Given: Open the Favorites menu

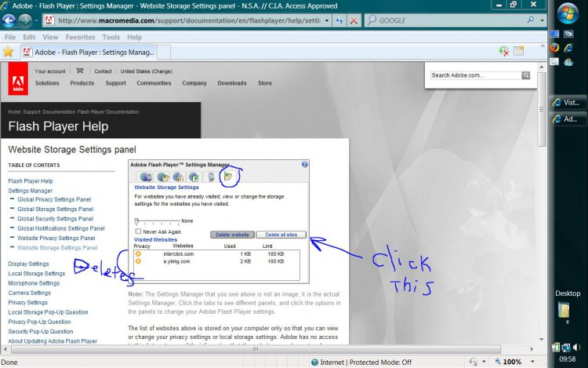Looking at the screenshot, I should point(80,37).
